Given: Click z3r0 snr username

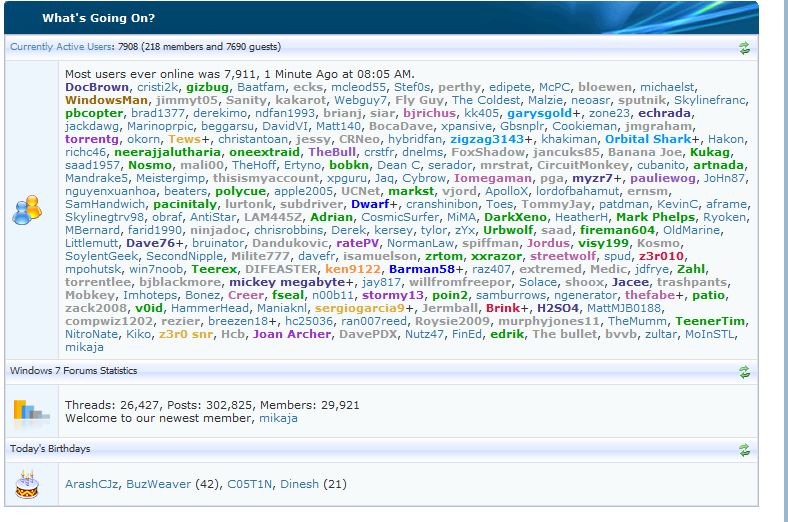Looking at the screenshot, I should [x=185, y=334].
